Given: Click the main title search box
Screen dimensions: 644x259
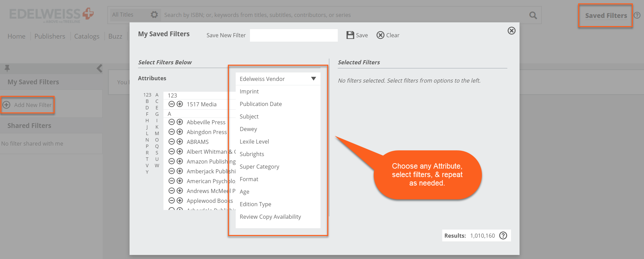Looking at the screenshot, I should [343, 15].
